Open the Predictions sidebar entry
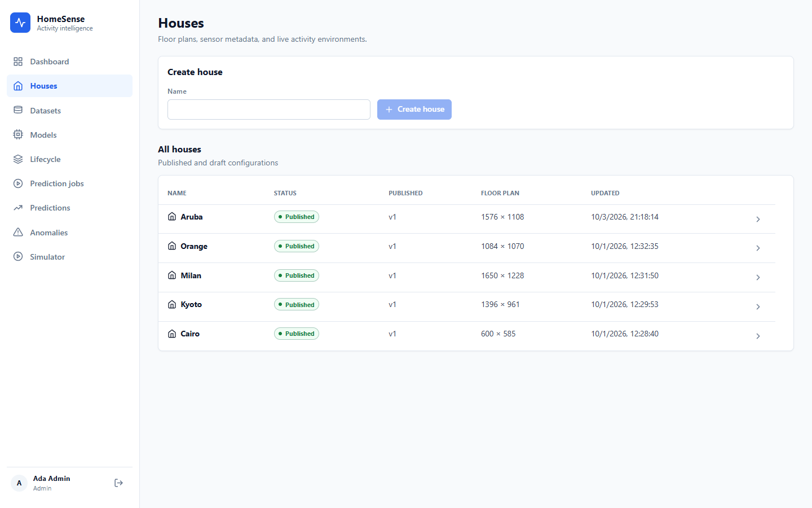 69,208
